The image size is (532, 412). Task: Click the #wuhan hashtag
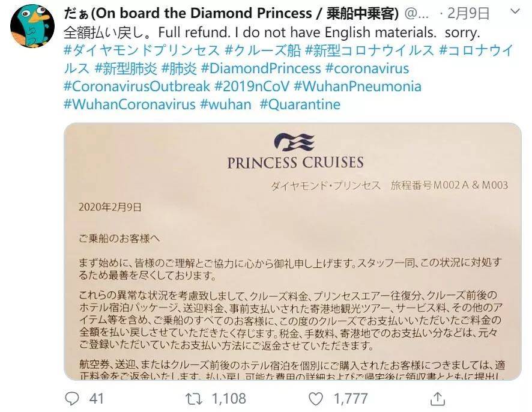(x=226, y=104)
